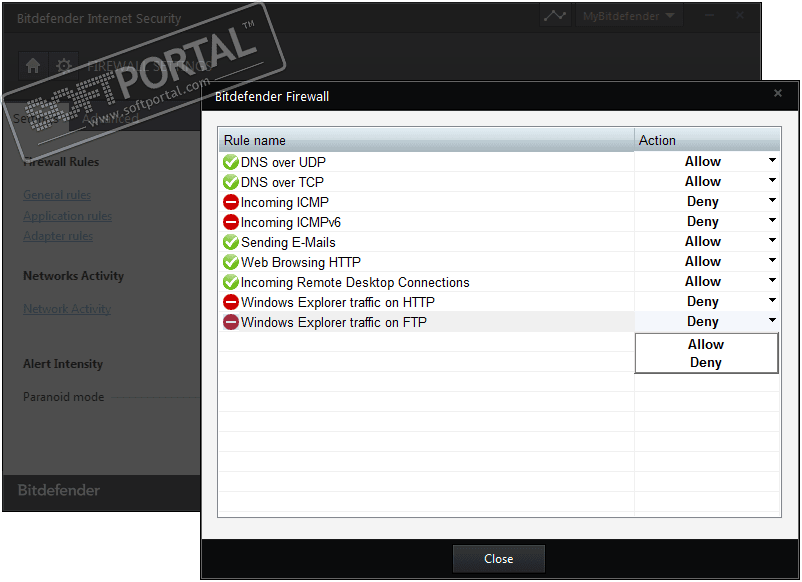Click the Deny value for Incoming ICMP
The width and height of the screenshot is (802, 582).
click(703, 202)
